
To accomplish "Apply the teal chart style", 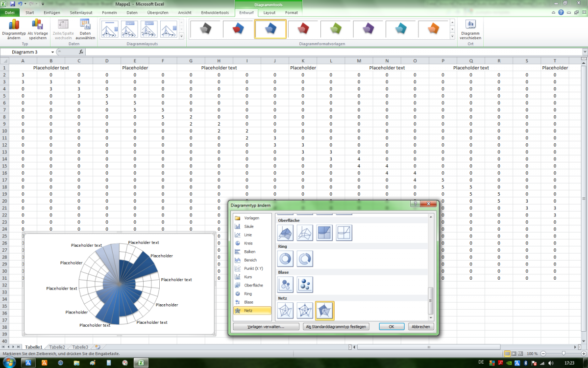I will coord(401,29).
